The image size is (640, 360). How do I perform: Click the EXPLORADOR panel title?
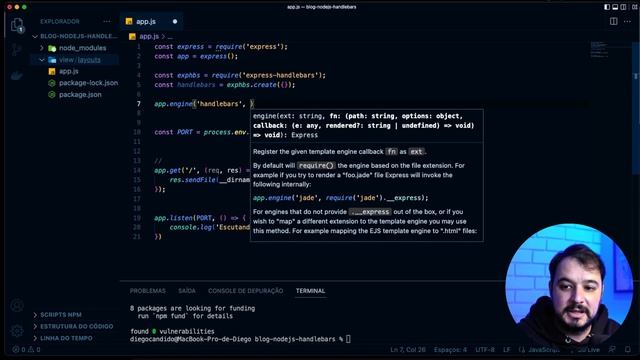60,21
